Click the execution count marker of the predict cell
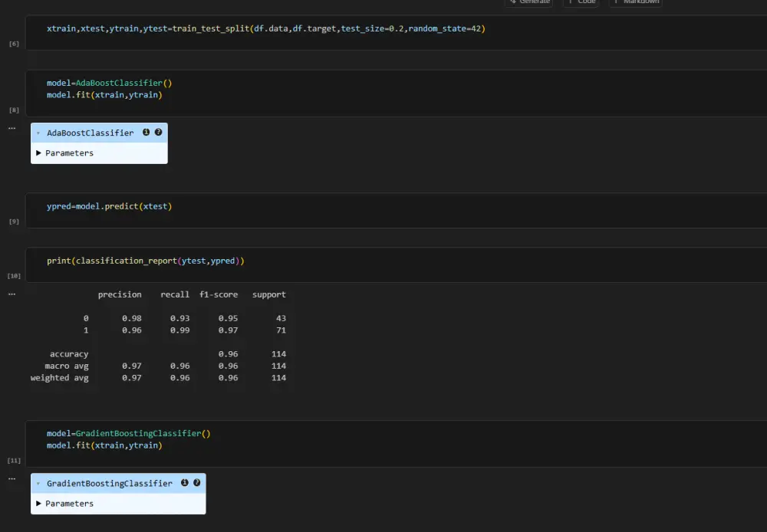Viewport: 767px width, 532px height. pos(13,220)
